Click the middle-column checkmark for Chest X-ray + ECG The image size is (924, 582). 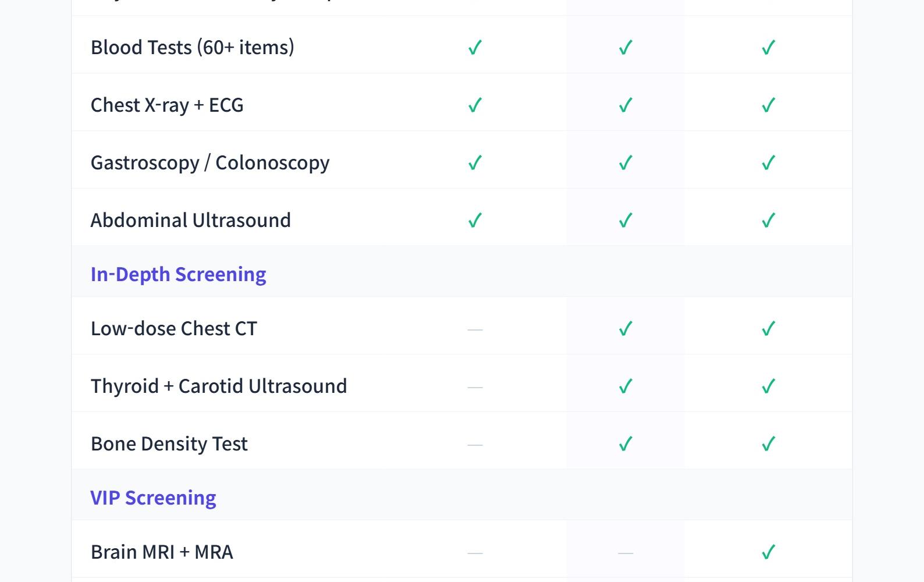click(x=626, y=105)
